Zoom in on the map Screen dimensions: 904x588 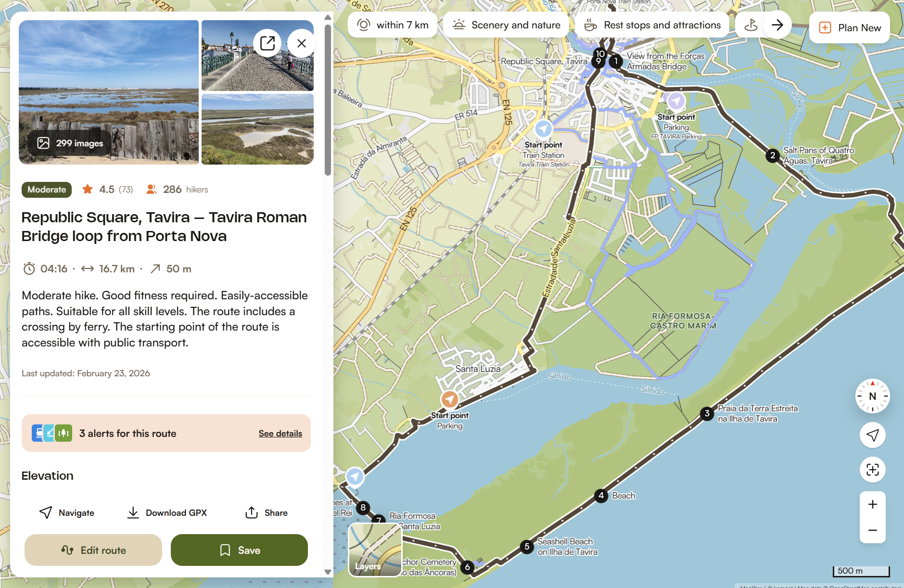872,504
